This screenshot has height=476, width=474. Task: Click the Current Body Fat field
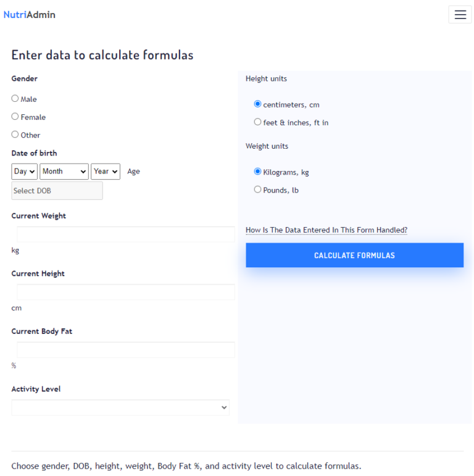tap(126, 349)
